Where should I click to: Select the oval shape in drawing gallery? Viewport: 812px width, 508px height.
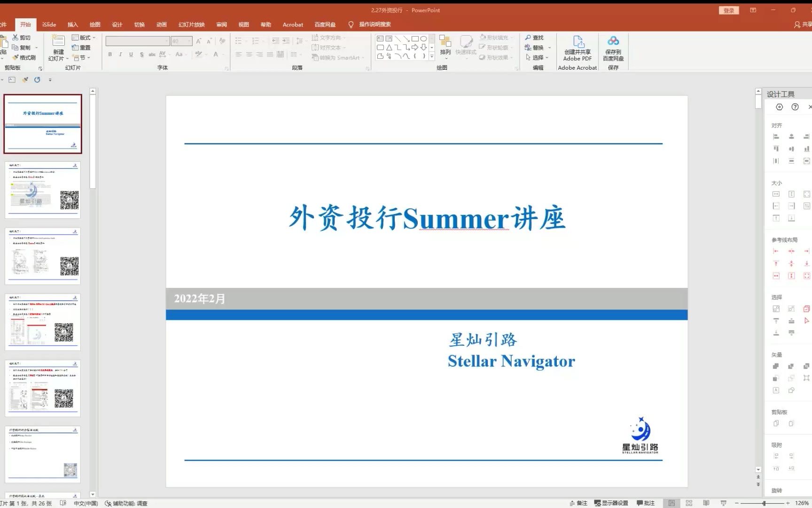coord(424,39)
